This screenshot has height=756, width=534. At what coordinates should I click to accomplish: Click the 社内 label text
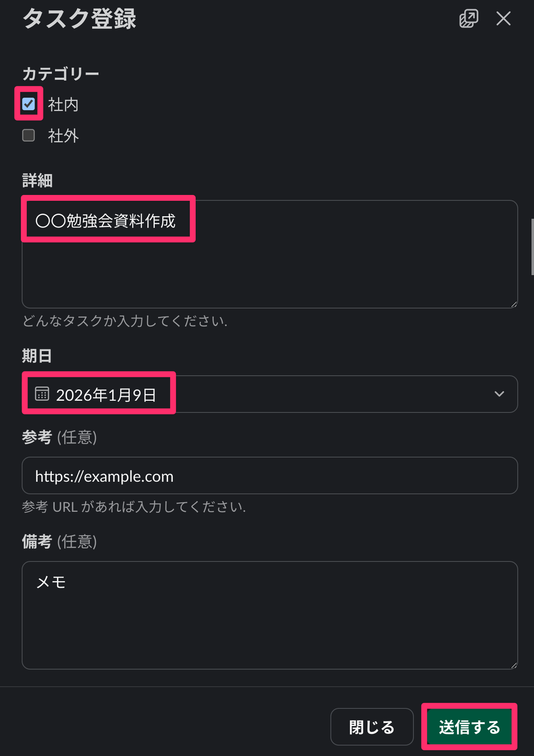click(x=63, y=104)
